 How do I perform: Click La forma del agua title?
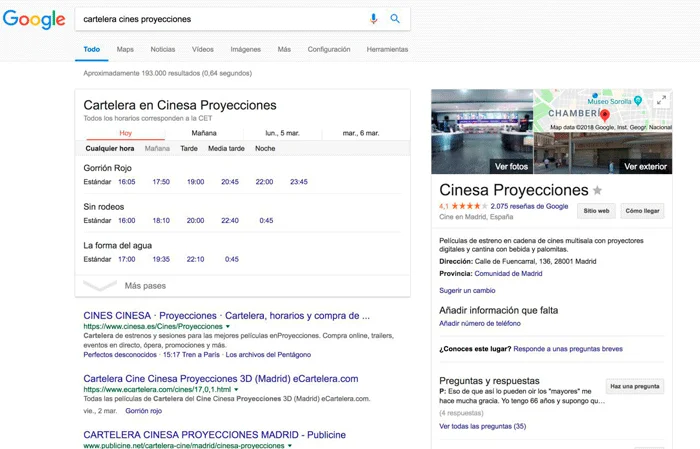pyautogui.click(x=118, y=245)
